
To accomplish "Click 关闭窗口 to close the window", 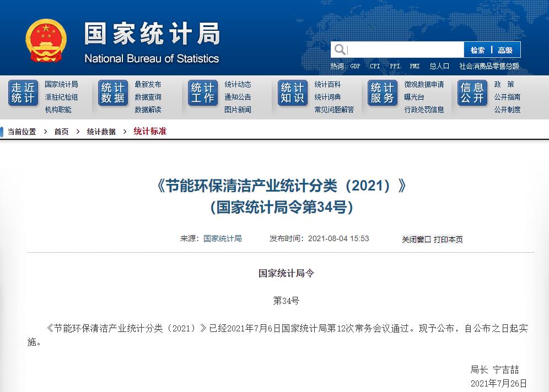I will [416, 239].
